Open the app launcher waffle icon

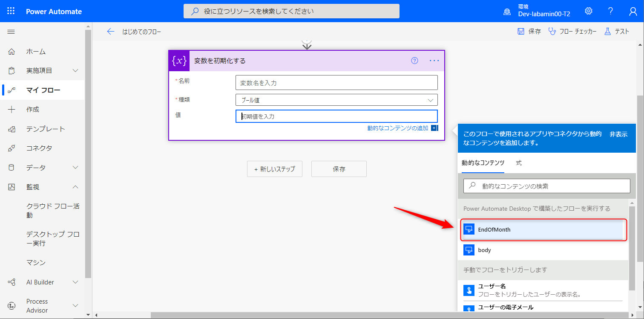coord(11,12)
